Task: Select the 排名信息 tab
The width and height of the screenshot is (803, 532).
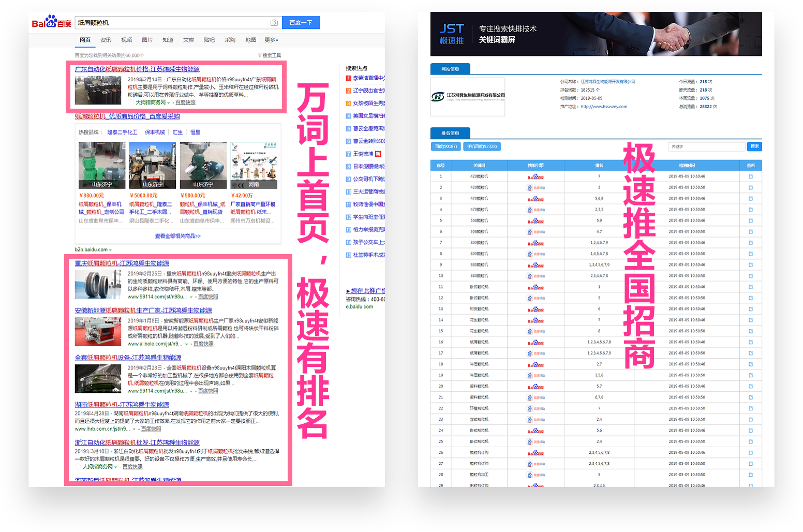Action: [x=450, y=133]
